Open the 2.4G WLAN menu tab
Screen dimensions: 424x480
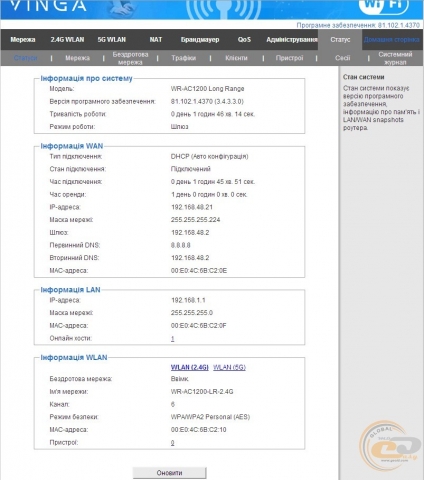(67, 40)
